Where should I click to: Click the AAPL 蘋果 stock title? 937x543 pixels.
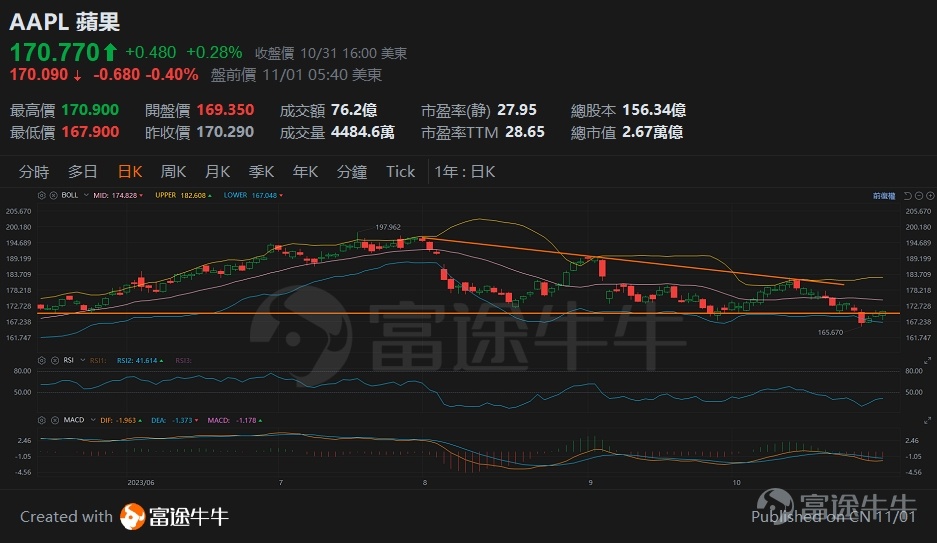(65, 23)
